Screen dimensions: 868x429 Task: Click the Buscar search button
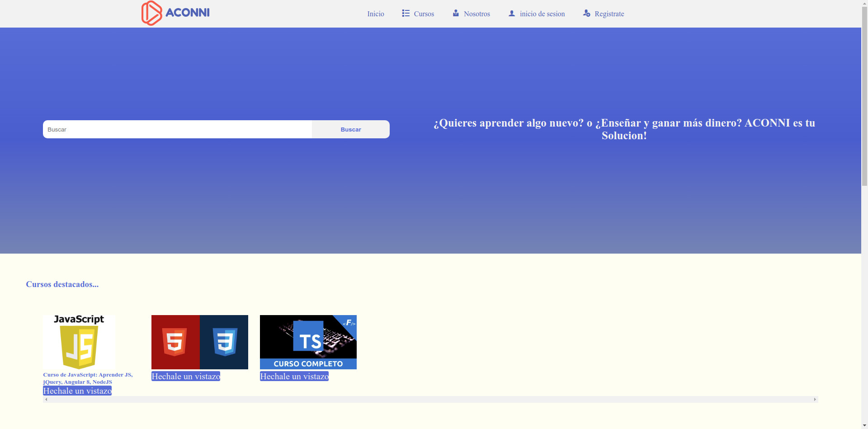pyautogui.click(x=351, y=129)
